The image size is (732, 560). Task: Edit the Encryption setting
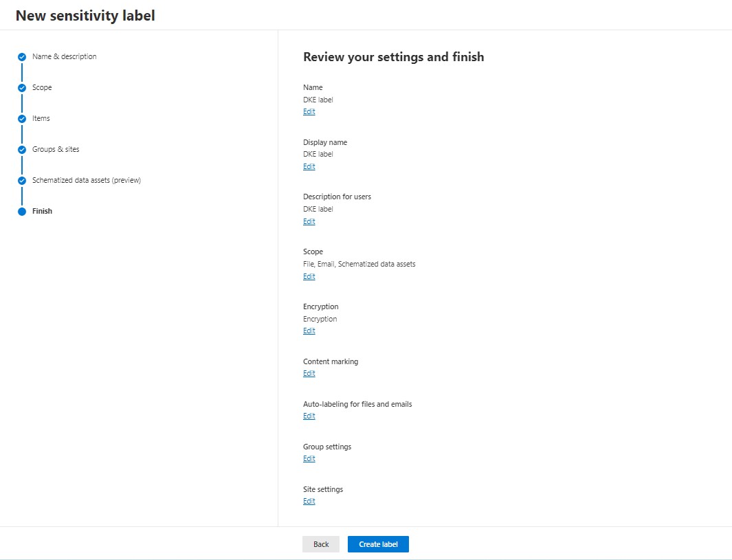click(309, 331)
